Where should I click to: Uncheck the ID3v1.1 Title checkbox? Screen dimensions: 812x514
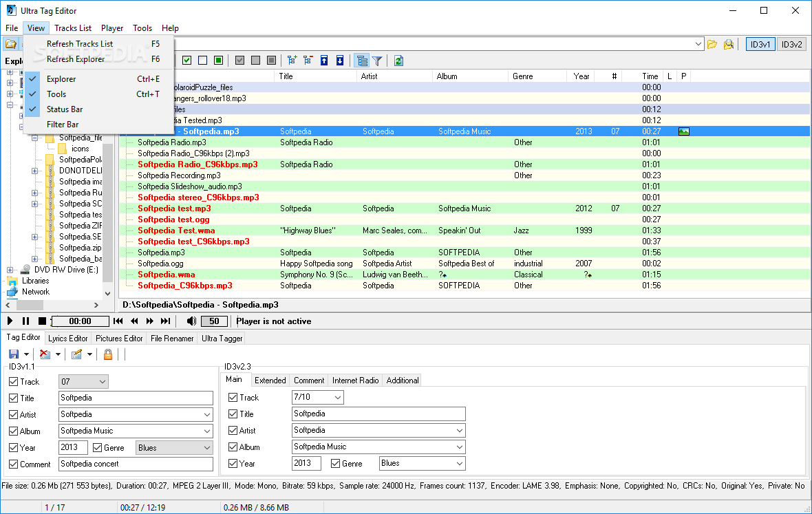click(14, 398)
